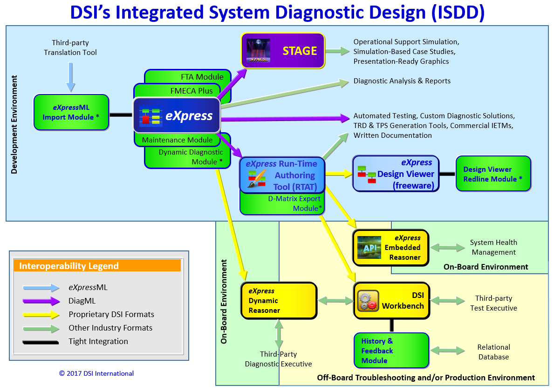This screenshot has height=392, width=554.
Task: Click the STAGE theater thumbnail icon
Action: 258,51
